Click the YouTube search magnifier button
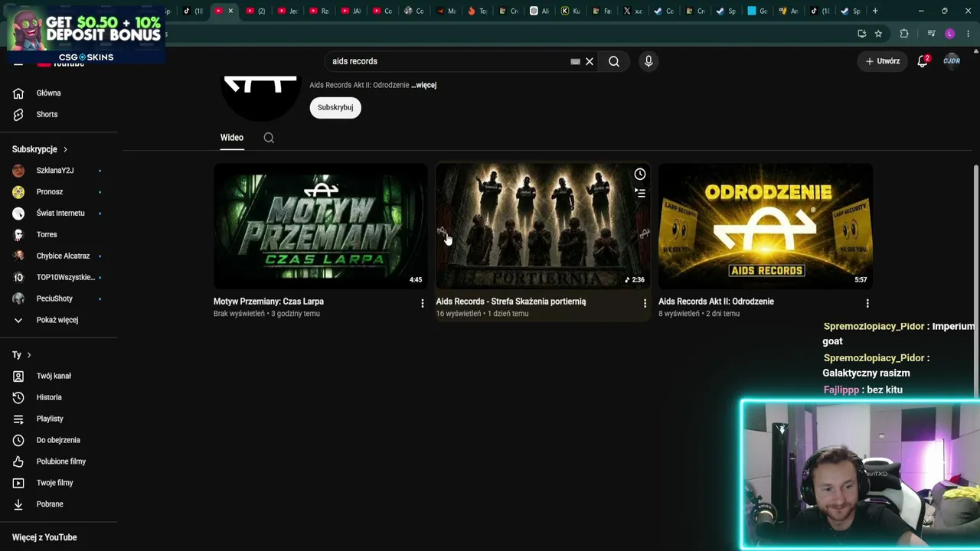The width and height of the screenshot is (980, 551). coord(614,61)
